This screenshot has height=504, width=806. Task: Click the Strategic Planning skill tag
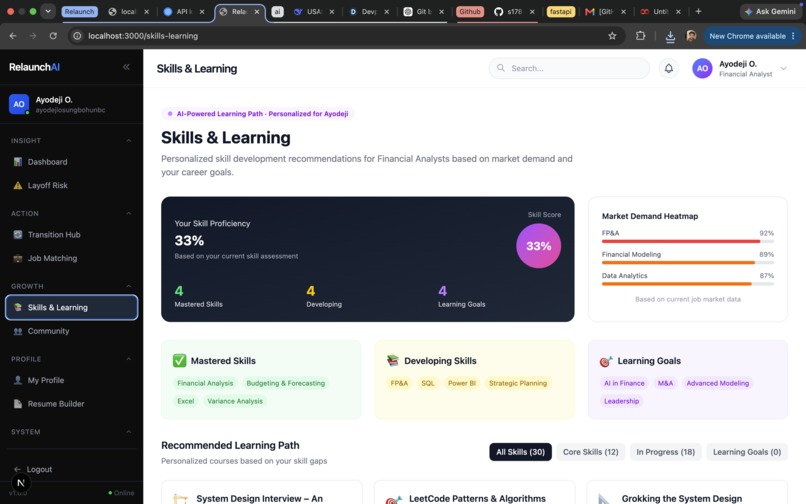518,383
